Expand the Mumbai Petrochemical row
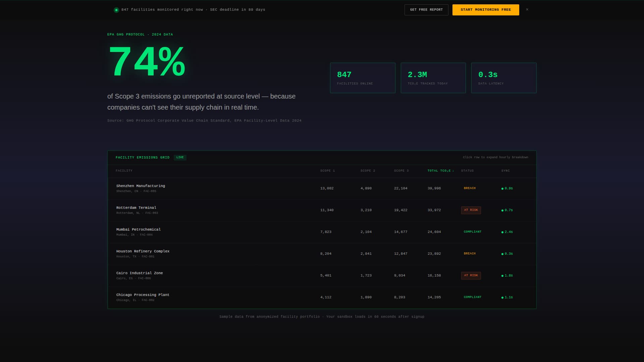Image resolution: width=644 pixels, height=362 pixels. (x=322, y=232)
